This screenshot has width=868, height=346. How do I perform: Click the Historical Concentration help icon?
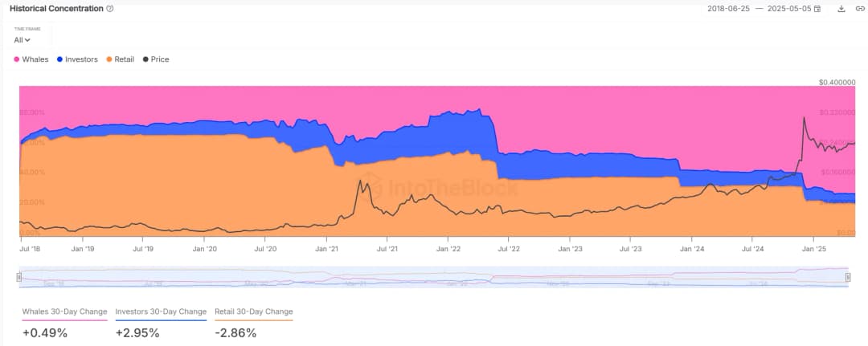[110, 9]
